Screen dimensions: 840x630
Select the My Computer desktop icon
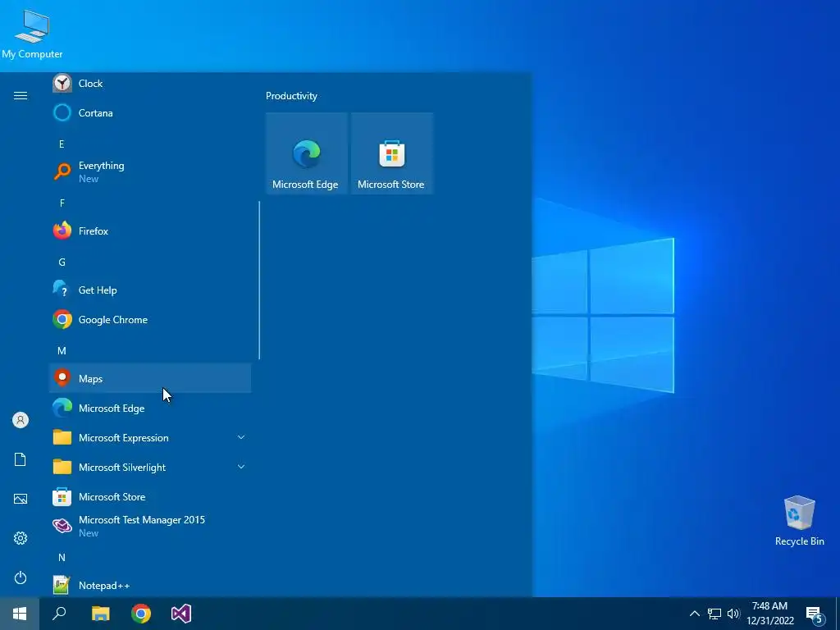(32, 34)
